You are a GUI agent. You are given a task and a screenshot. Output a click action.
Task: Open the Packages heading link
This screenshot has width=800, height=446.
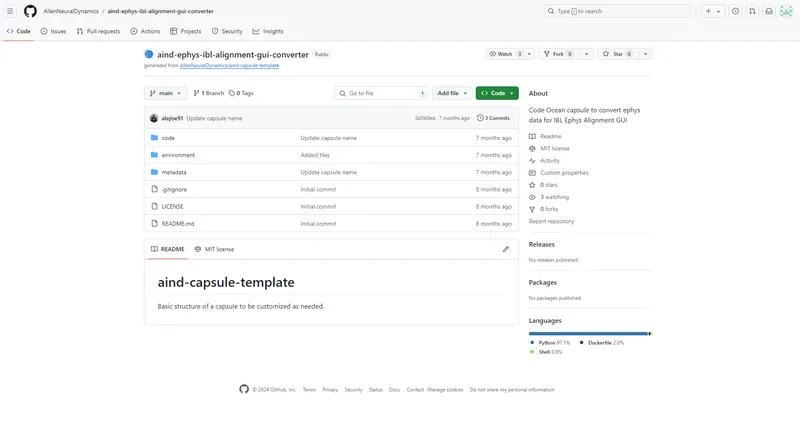click(542, 282)
